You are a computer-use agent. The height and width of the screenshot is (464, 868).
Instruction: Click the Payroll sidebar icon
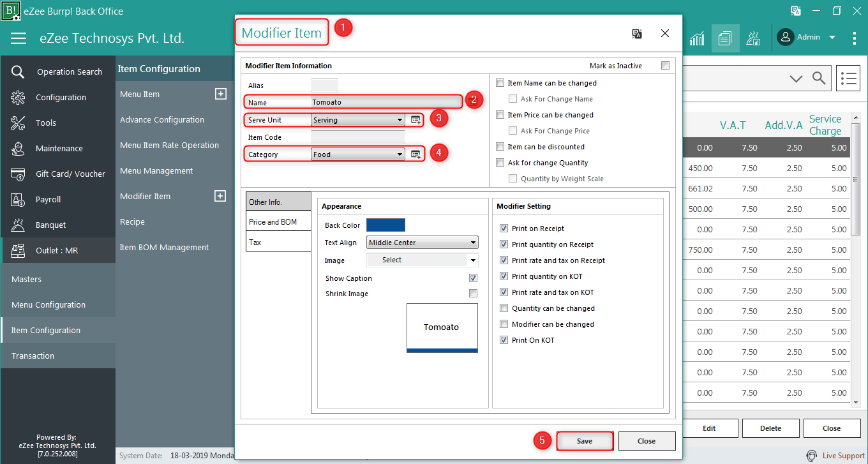pos(18,199)
